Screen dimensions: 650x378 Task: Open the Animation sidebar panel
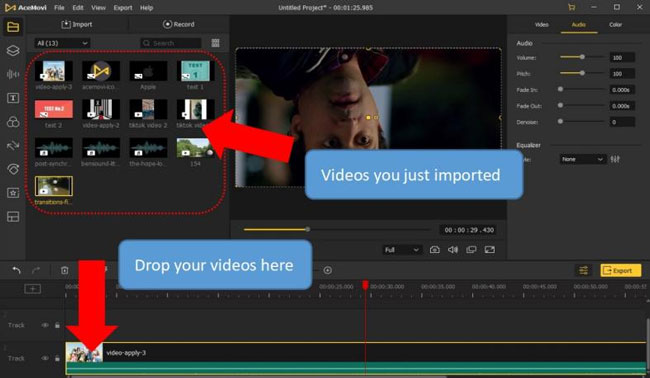click(x=13, y=169)
